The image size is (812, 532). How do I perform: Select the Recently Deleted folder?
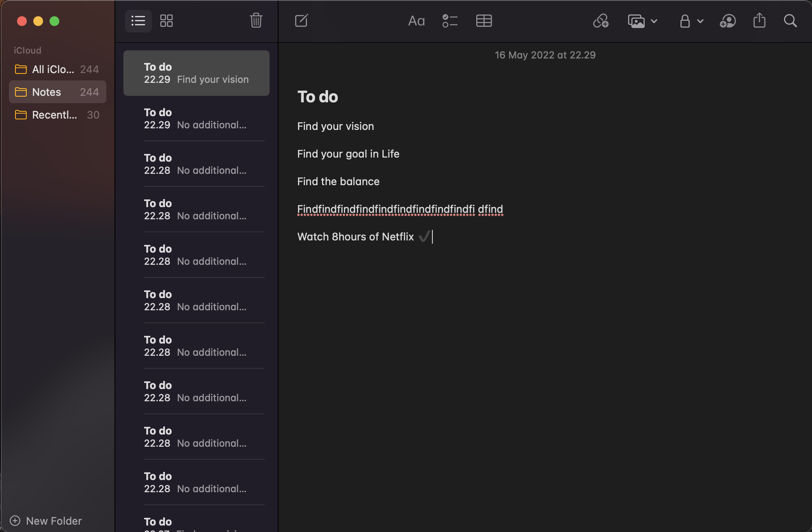[x=57, y=115]
